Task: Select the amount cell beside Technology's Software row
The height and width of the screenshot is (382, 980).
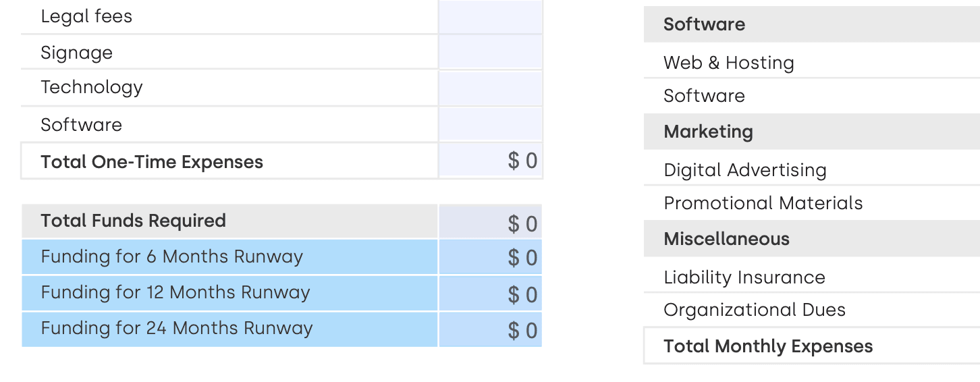Action: [x=491, y=124]
